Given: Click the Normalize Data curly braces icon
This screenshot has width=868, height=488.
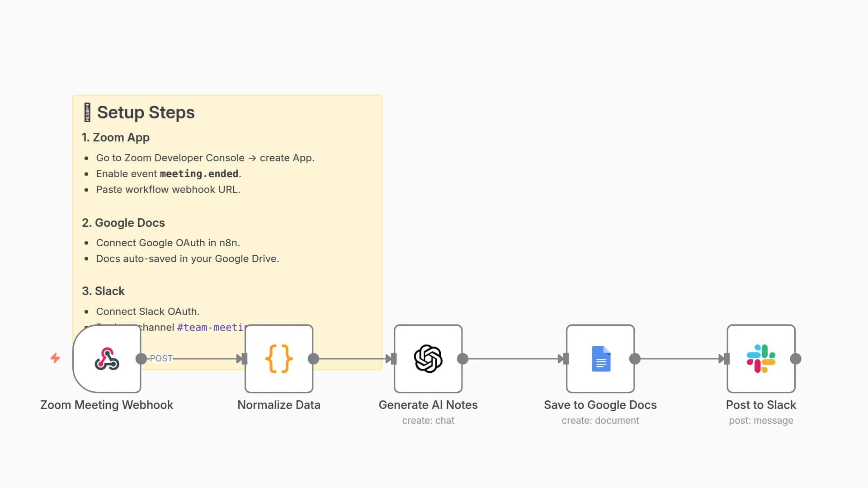Looking at the screenshot, I should pyautogui.click(x=279, y=359).
